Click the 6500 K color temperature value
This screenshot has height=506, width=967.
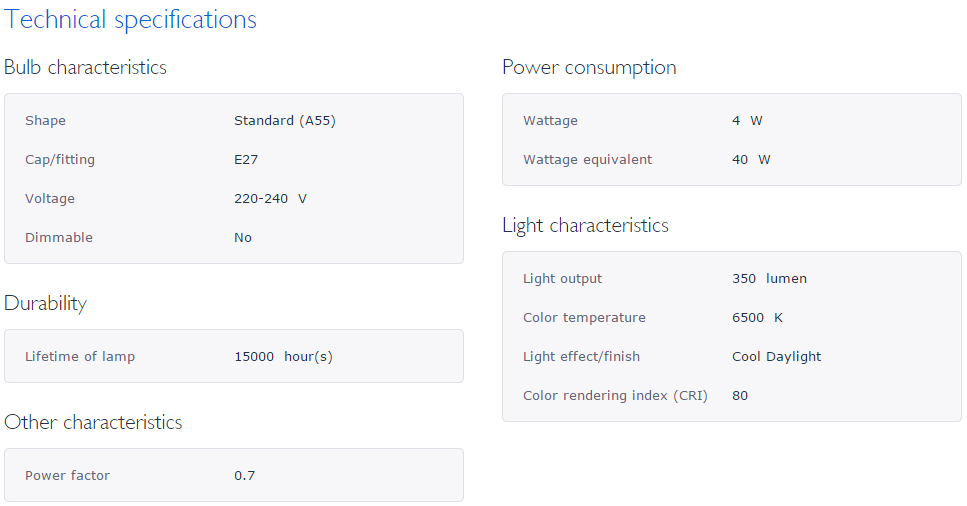[x=757, y=317]
